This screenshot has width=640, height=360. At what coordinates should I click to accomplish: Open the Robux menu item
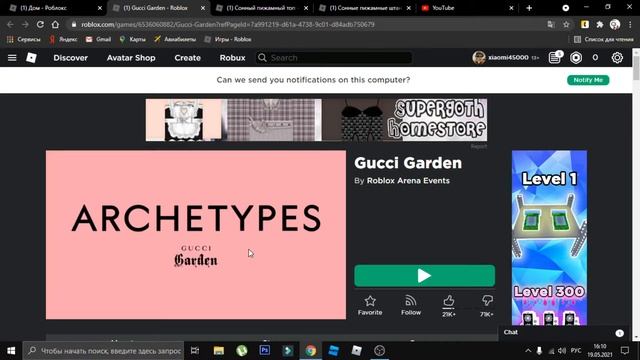coord(232,58)
